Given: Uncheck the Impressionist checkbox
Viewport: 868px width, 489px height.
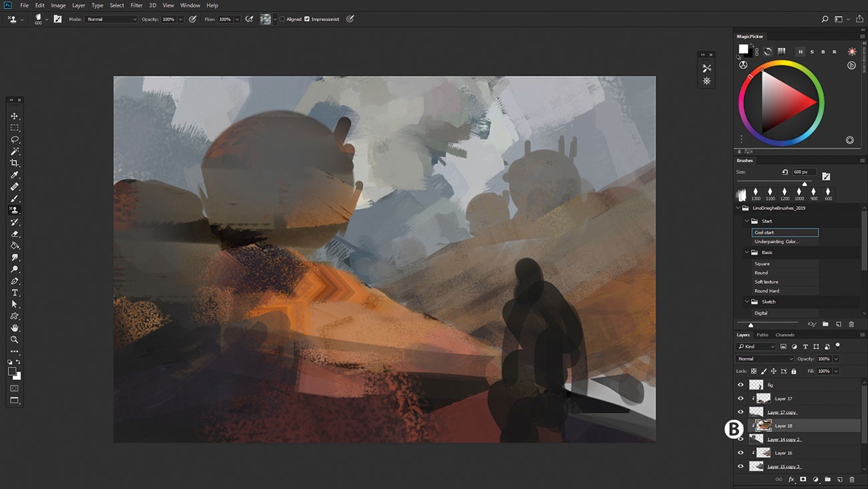Looking at the screenshot, I should click(x=307, y=19).
